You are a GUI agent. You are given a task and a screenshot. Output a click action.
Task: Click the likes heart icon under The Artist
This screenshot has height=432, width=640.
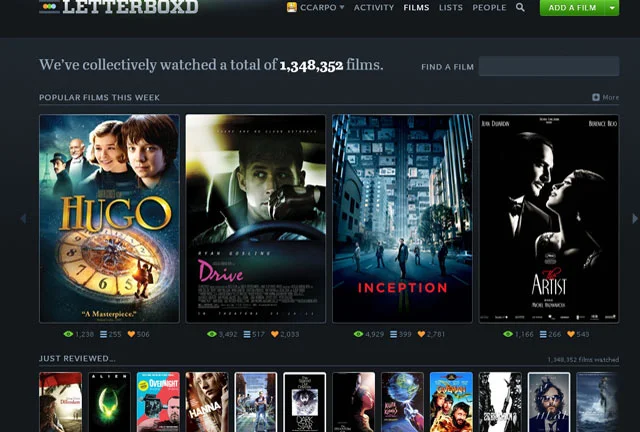(x=571, y=334)
